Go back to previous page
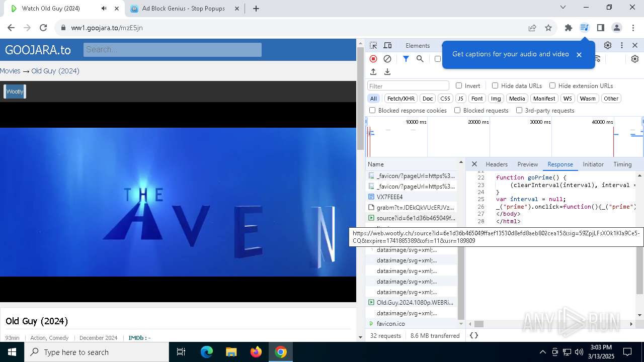This screenshot has height=362, width=644. (x=11, y=28)
